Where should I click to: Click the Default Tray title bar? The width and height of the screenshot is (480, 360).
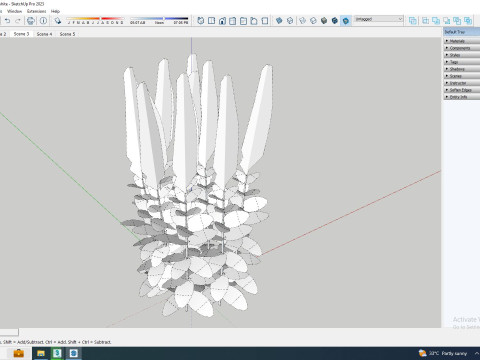pos(462,32)
